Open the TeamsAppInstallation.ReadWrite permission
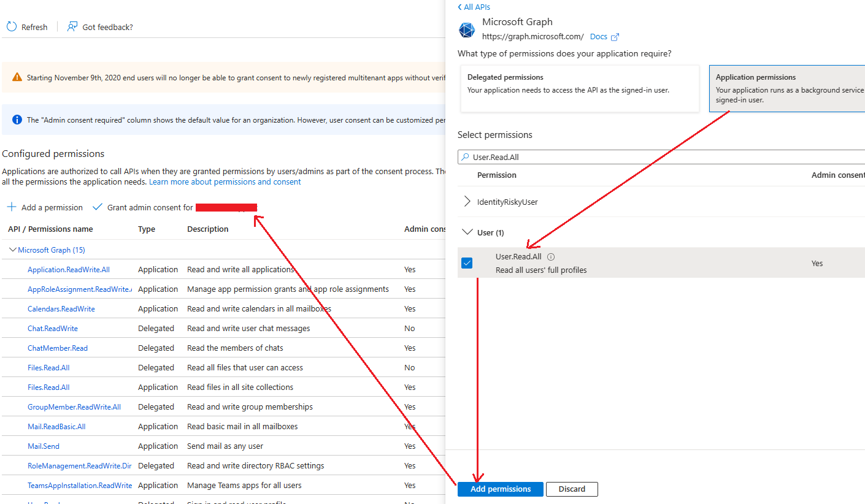This screenshot has width=865, height=504. click(x=80, y=485)
